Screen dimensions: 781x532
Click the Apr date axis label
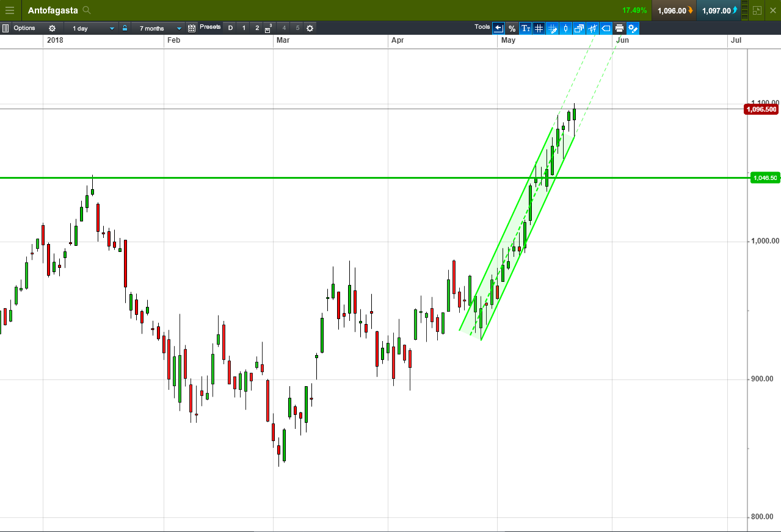pos(398,40)
